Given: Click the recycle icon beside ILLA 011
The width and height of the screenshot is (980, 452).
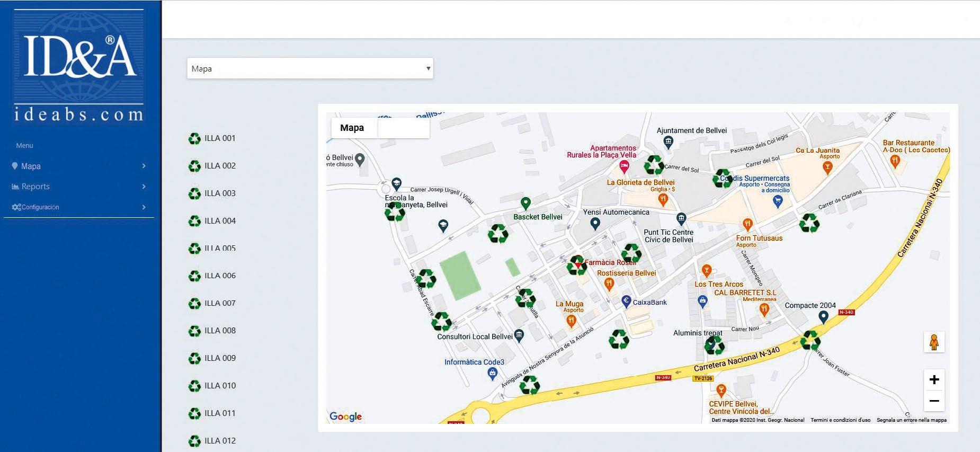Looking at the screenshot, I should coord(194,414).
